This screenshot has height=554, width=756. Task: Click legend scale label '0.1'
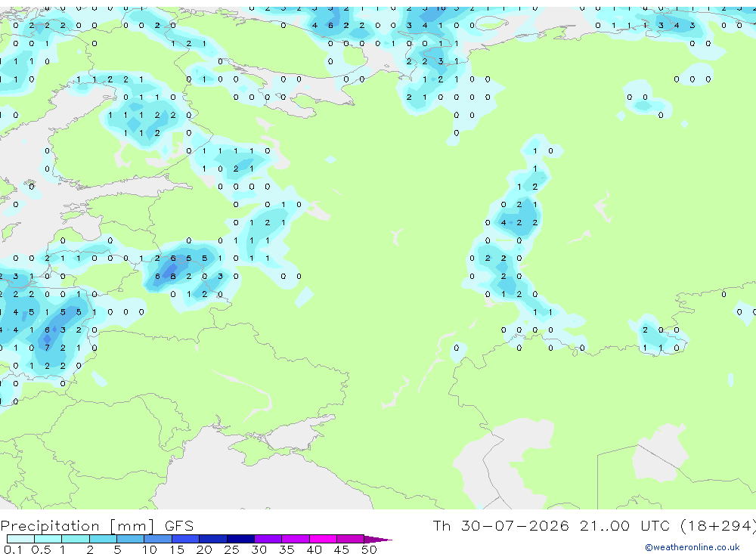[13, 549]
